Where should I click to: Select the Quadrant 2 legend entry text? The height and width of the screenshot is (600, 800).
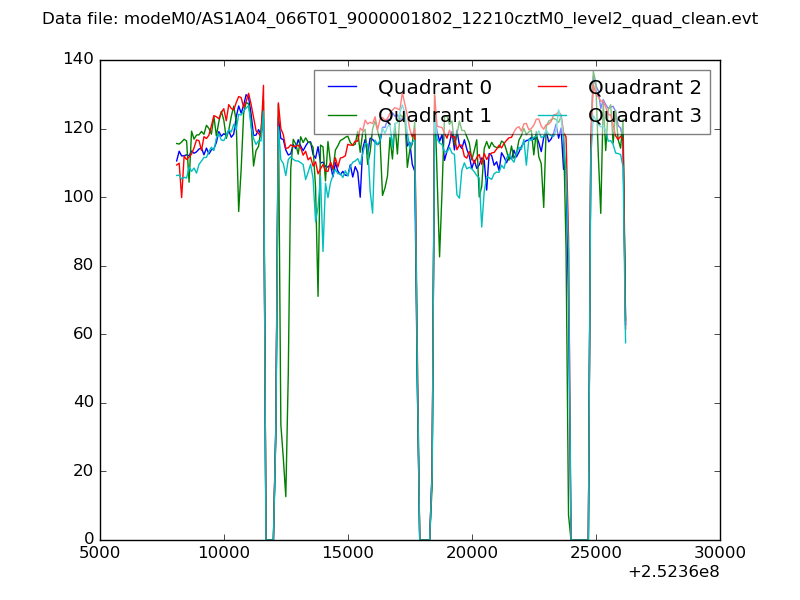click(644, 88)
